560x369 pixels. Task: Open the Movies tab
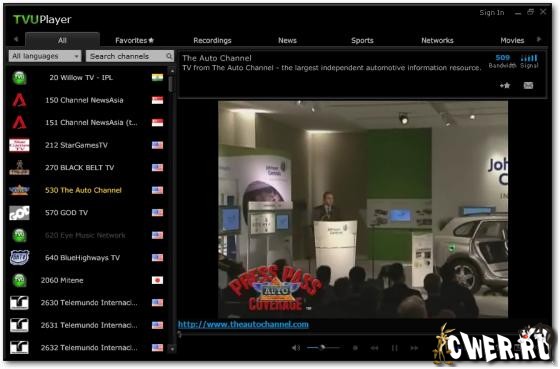512,40
